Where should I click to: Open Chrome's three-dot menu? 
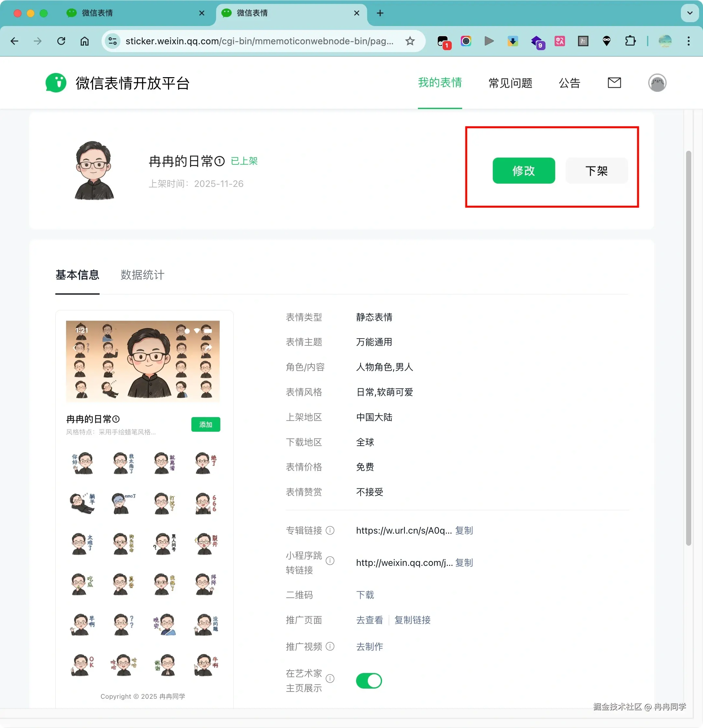tap(688, 41)
